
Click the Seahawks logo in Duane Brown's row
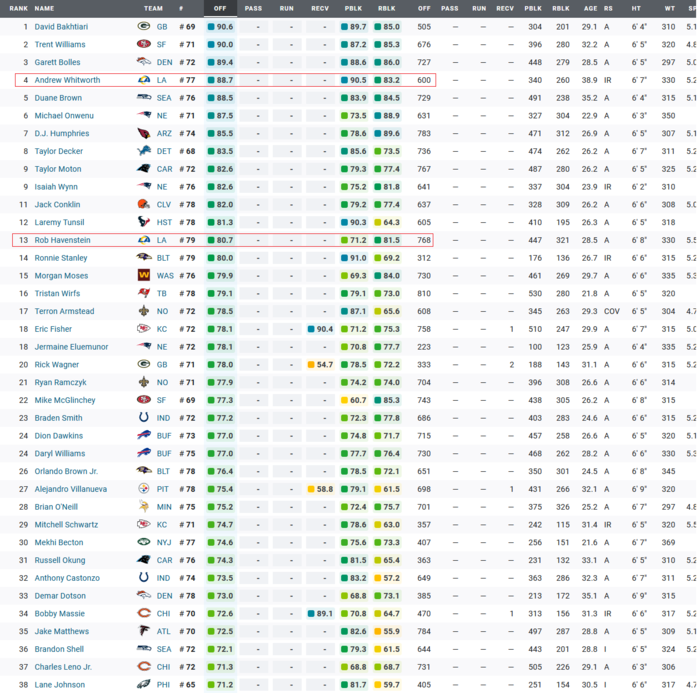144,98
